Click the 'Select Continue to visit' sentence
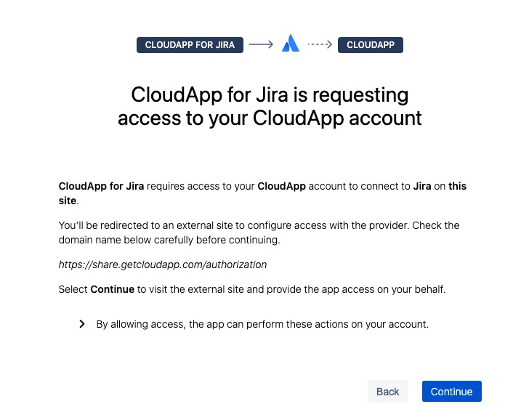The width and height of the screenshot is (529, 420). tap(252, 289)
